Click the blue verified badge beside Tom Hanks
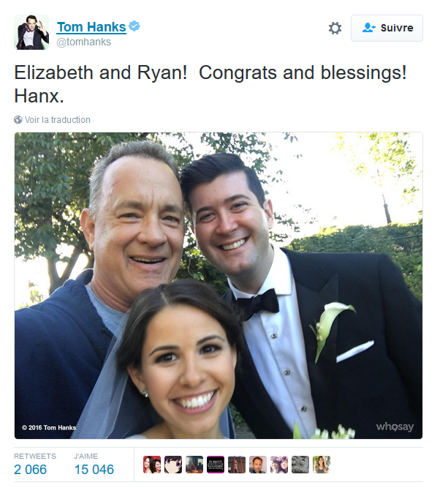This screenshot has height=488, width=448. tap(134, 27)
